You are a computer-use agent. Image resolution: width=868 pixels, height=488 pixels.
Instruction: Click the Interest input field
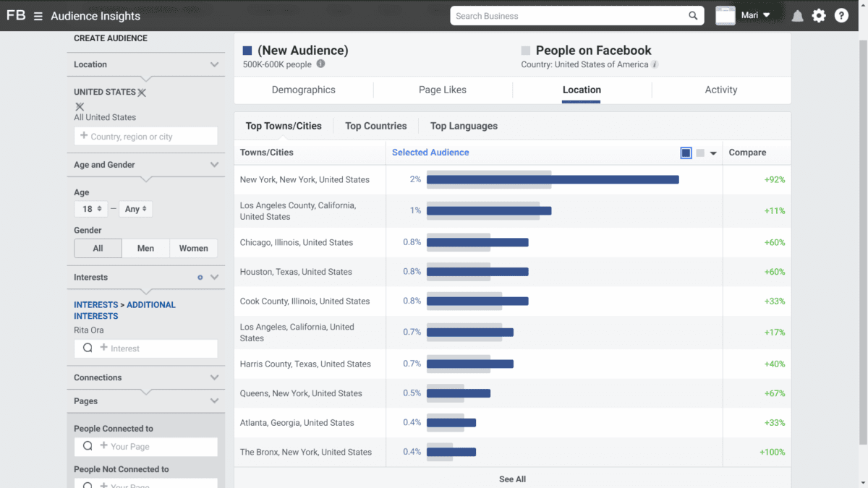[145, 348]
